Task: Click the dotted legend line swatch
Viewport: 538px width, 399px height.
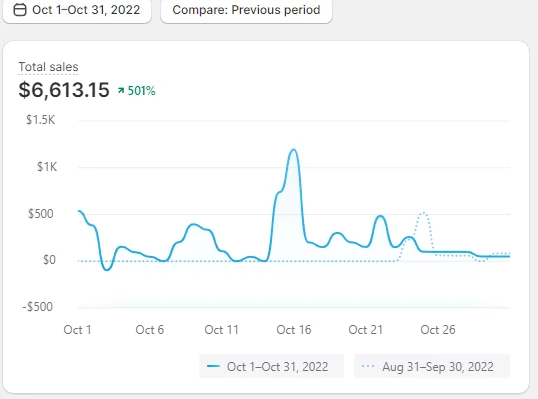Action: tap(368, 366)
